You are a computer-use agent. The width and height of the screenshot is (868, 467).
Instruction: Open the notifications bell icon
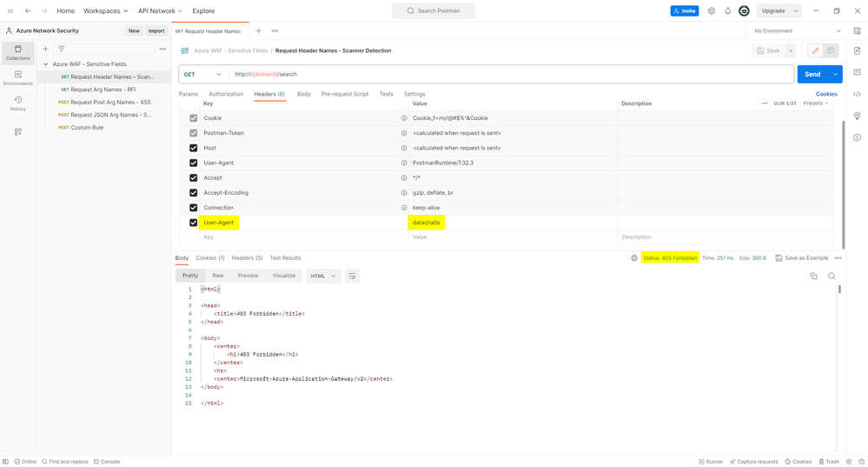727,10
